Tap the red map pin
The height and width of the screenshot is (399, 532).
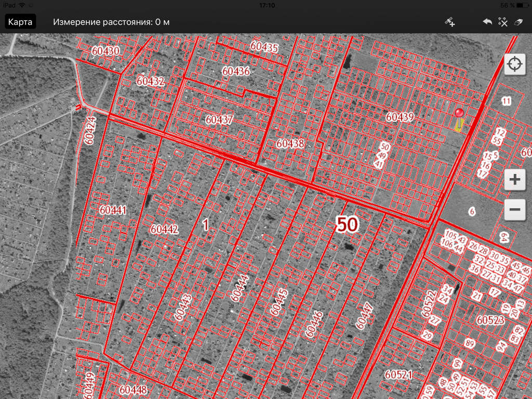pyautogui.click(x=459, y=114)
